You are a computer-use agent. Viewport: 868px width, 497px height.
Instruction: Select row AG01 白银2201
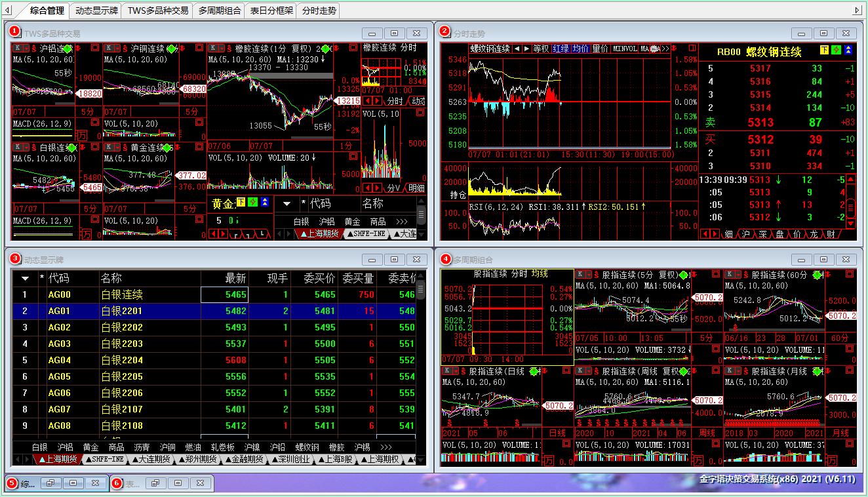coord(214,311)
